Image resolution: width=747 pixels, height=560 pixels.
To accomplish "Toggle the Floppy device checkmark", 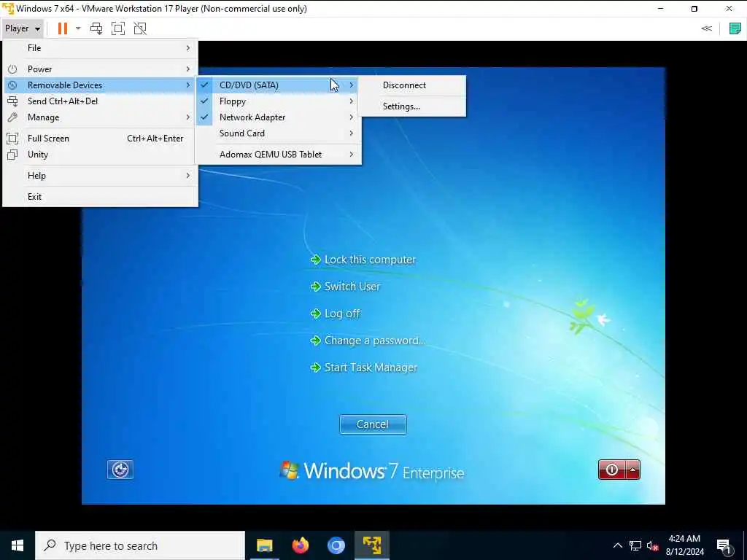I will click(204, 101).
